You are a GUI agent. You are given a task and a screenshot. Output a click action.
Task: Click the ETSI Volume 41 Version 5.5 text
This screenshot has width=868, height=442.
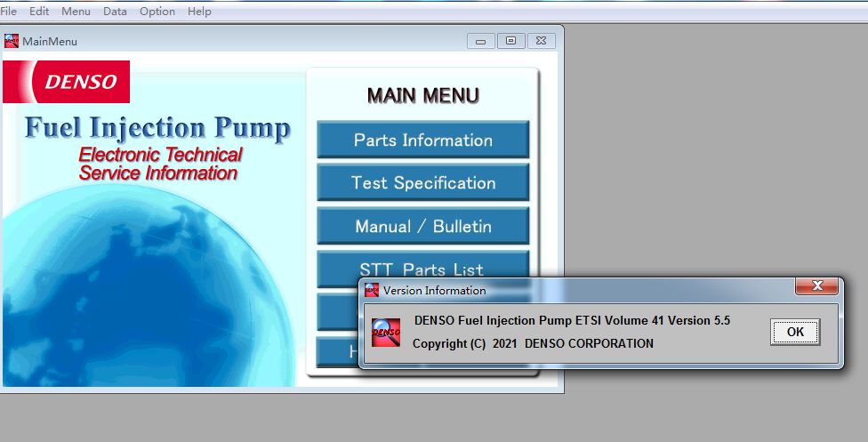coord(572,320)
